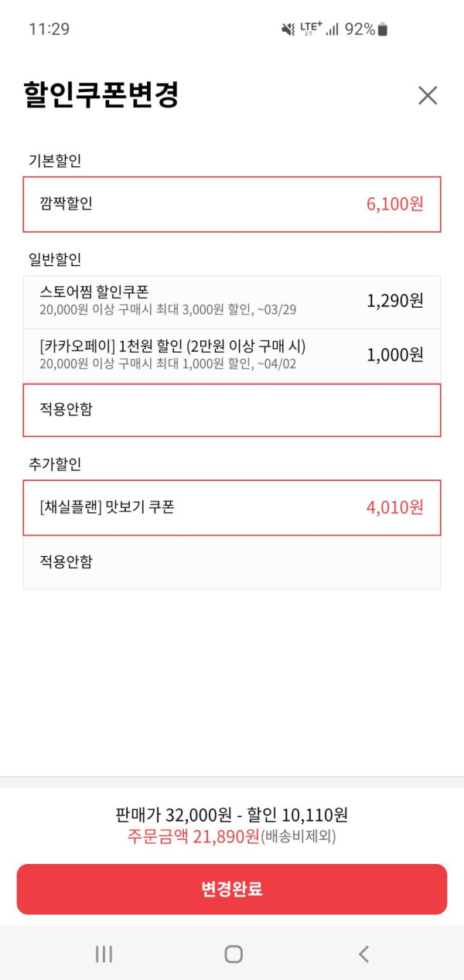Screen dimensions: 464x980
Task: Choose the 채실플랜 맛보기 쿠폰 option
Action: pyautogui.click(x=232, y=507)
